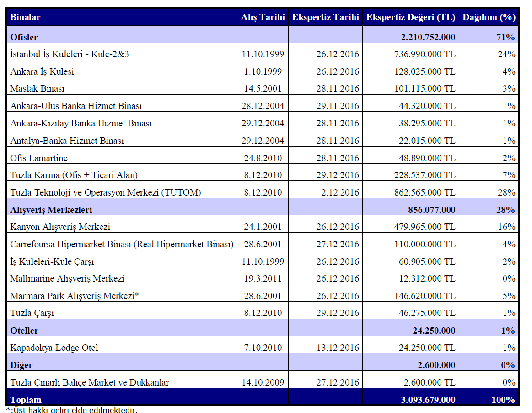This screenshot has width=532, height=413.
Task: Click the value 44.320.000 TL
Action: coord(427,106)
